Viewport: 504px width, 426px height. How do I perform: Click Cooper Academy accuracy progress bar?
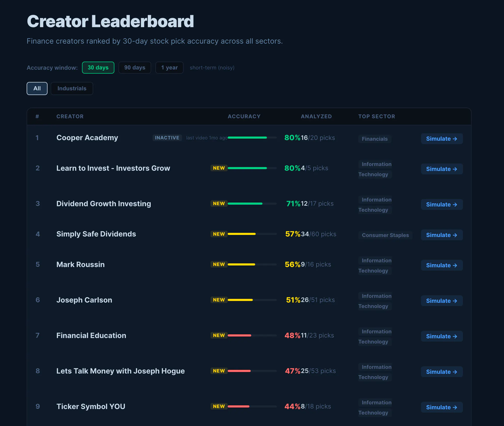(252, 138)
